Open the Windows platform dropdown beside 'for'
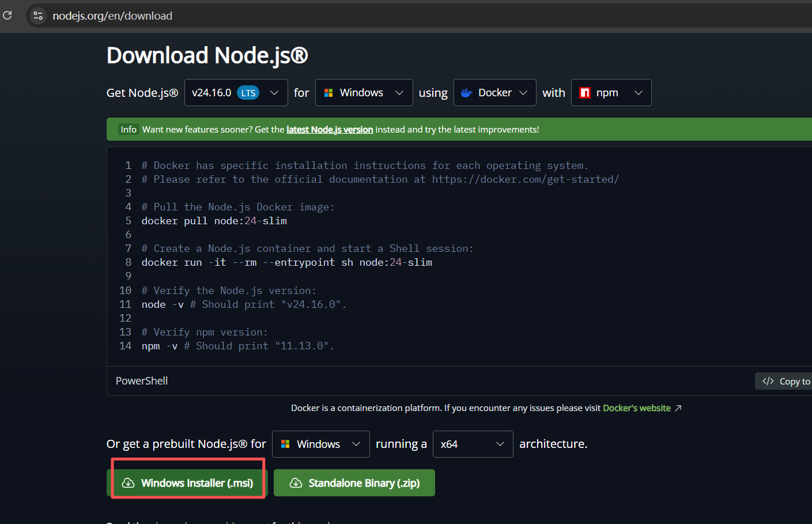The width and height of the screenshot is (812, 524). click(364, 93)
